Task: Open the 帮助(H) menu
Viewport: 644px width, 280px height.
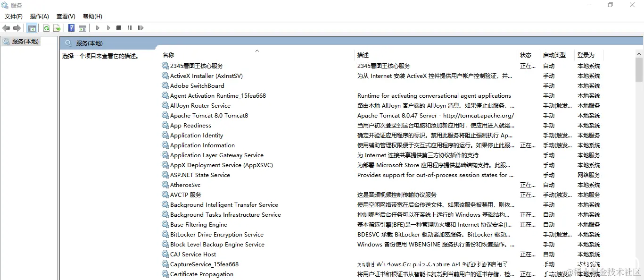Action: (x=92, y=17)
